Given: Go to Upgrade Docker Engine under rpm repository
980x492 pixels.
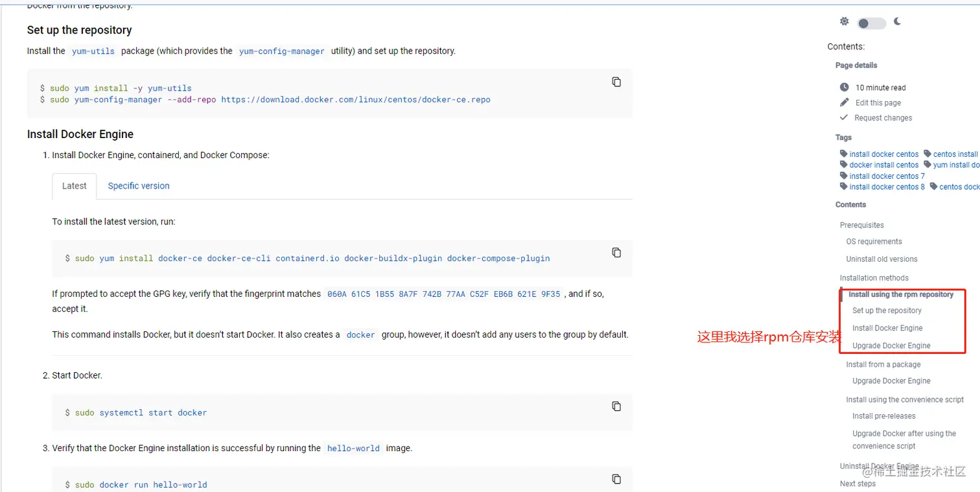Looking at the screenshot, I should click(x=891, y=346).
